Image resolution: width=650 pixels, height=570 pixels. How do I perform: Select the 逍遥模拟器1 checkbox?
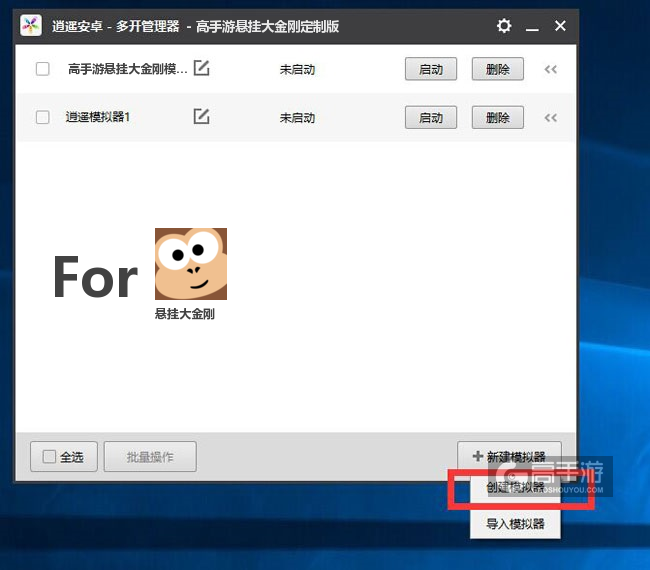[x=42, y=117]
